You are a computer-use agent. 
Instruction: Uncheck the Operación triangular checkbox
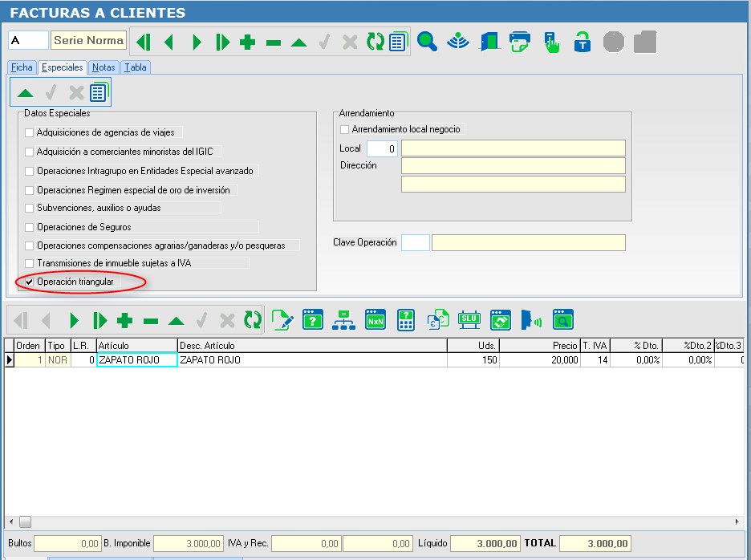tap(29, 282)
